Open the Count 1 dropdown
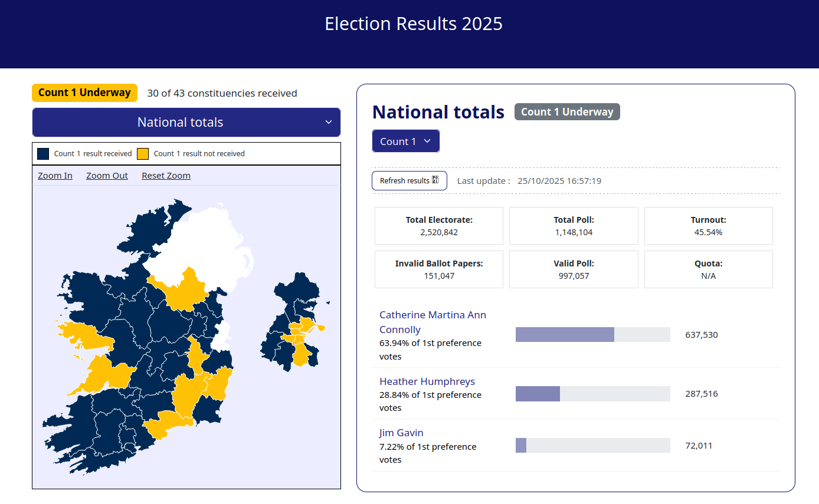819x504 pixels. (x=405, y=141)
